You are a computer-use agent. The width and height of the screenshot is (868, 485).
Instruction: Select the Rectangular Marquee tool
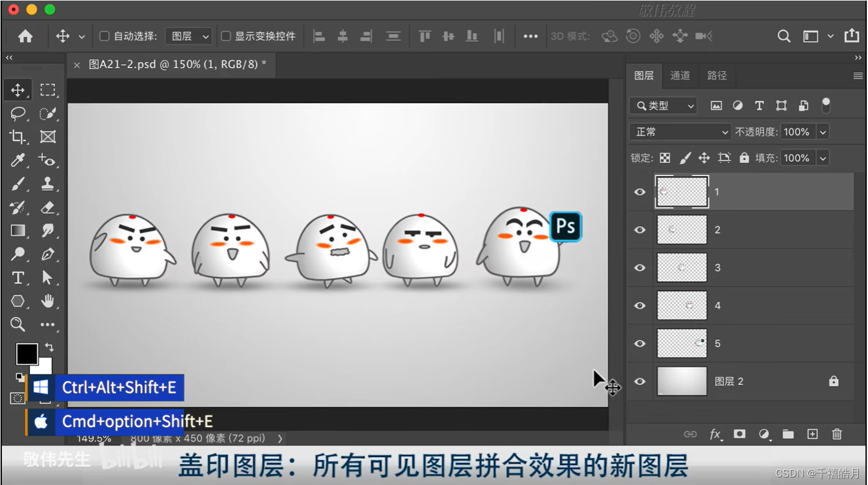tap(48, 90)
